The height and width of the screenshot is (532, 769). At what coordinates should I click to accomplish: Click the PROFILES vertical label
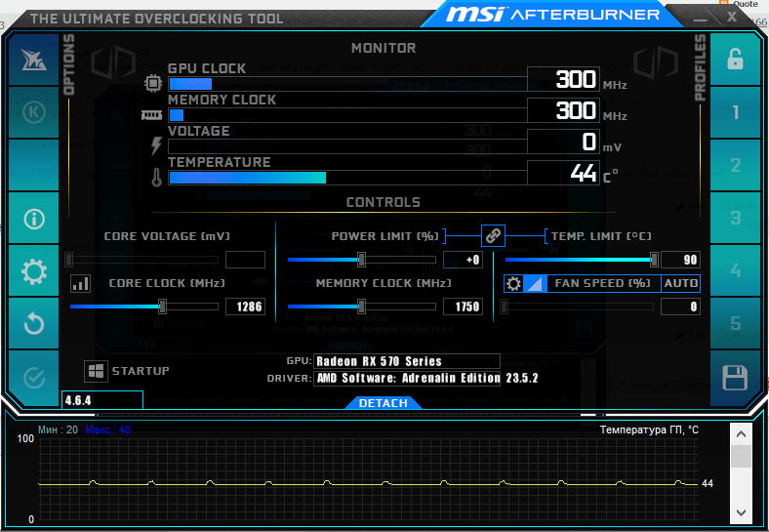coord(700,67)
